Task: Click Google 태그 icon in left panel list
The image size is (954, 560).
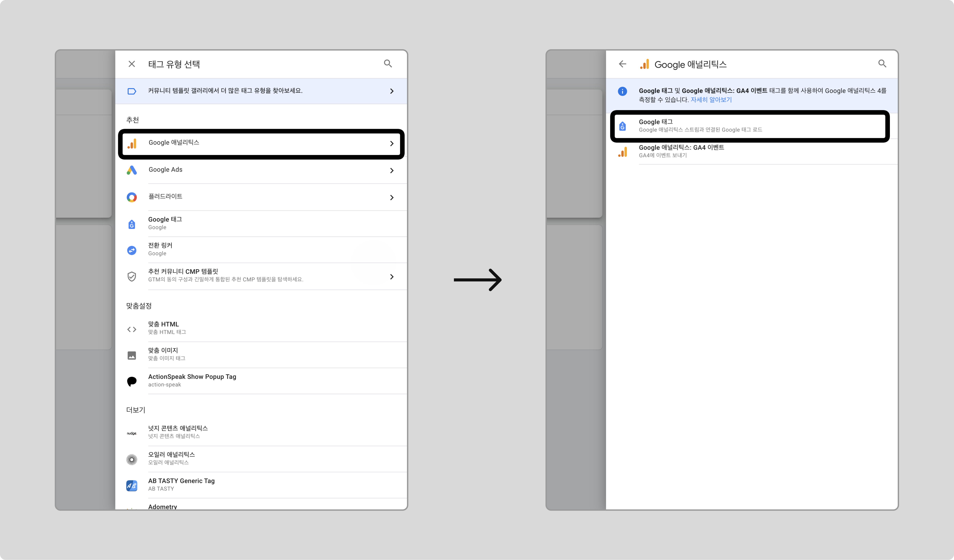Action: 132,225
